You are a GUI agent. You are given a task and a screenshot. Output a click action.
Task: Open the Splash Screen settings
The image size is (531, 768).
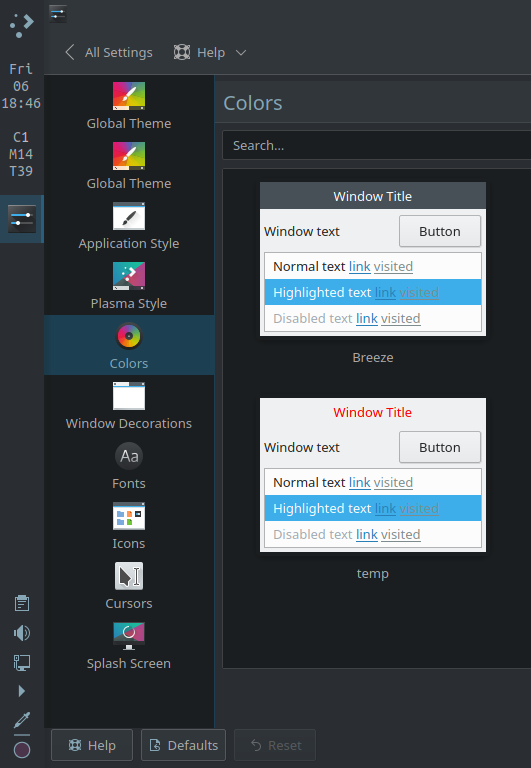[129, 645]
